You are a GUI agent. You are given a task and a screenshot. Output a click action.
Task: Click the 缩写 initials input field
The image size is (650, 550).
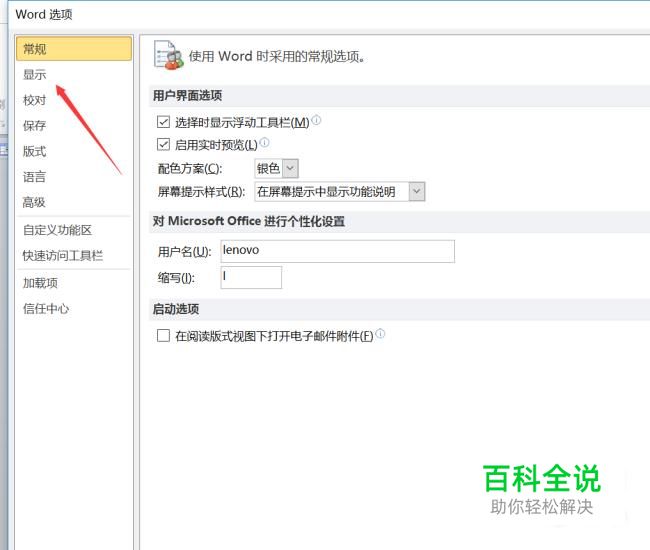point(251,277)
